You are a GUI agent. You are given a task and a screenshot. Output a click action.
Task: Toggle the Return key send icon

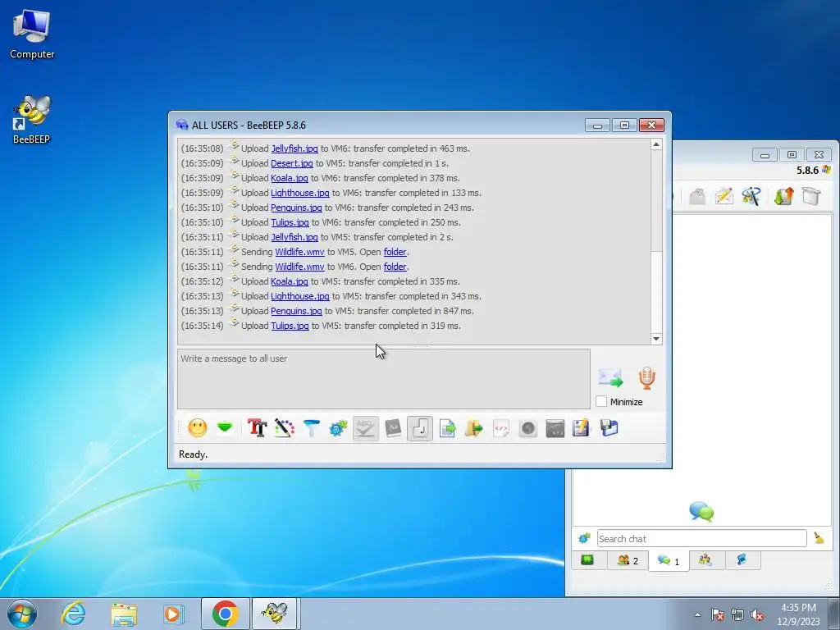pyautogui.click(x=420, y=428)
